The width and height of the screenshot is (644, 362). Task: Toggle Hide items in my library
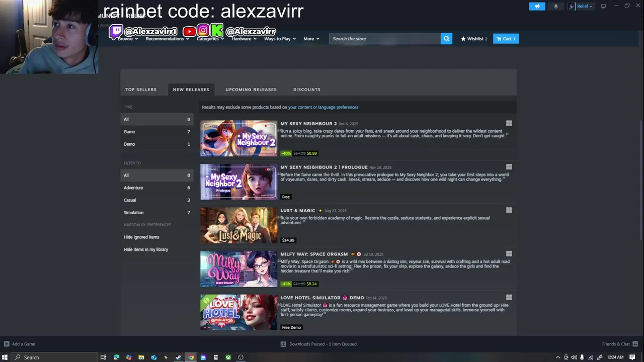(x=146, y=249)
